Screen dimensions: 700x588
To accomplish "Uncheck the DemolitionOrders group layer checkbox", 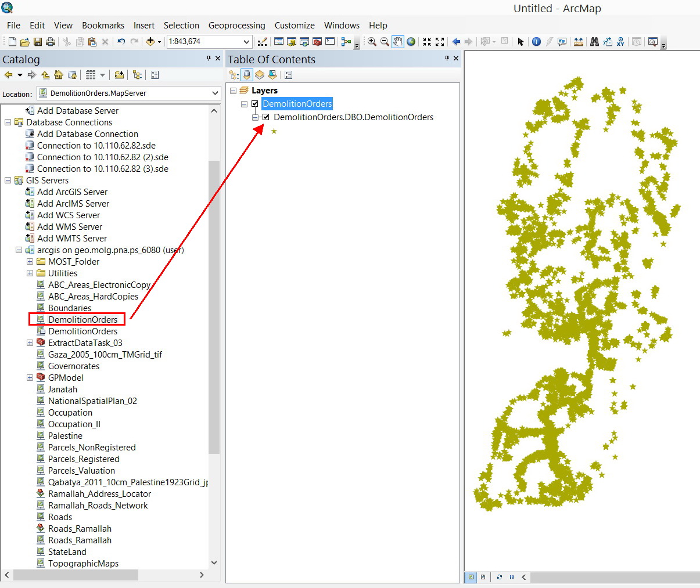I will click(x=254, y=104).
